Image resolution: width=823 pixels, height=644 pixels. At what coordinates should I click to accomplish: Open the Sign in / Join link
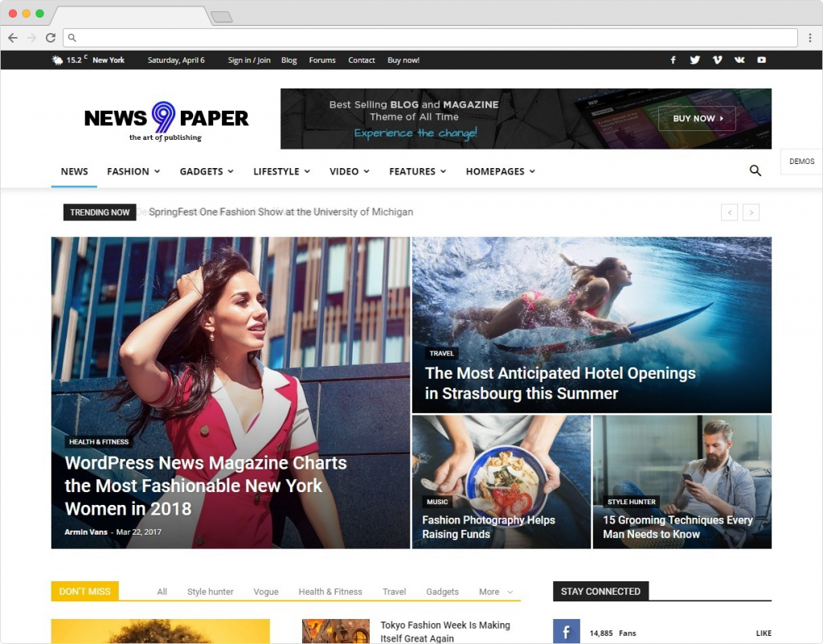click(249, 60)
